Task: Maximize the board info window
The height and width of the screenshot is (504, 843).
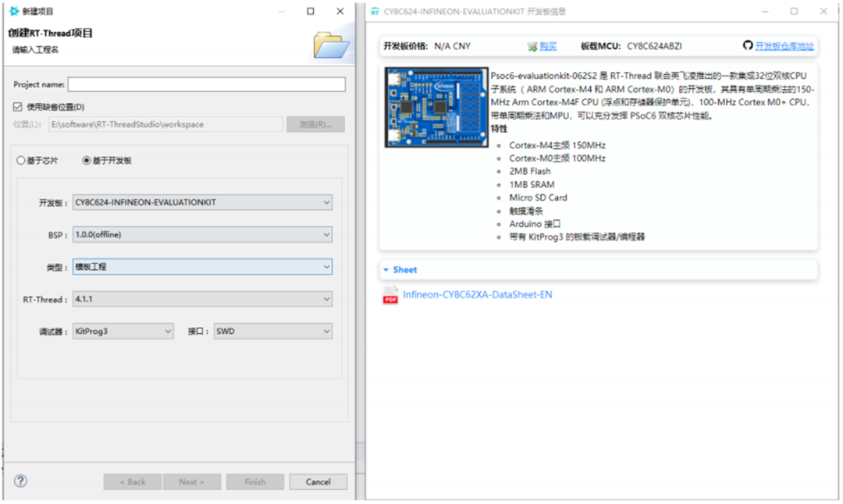Action: tap(794, 12)
